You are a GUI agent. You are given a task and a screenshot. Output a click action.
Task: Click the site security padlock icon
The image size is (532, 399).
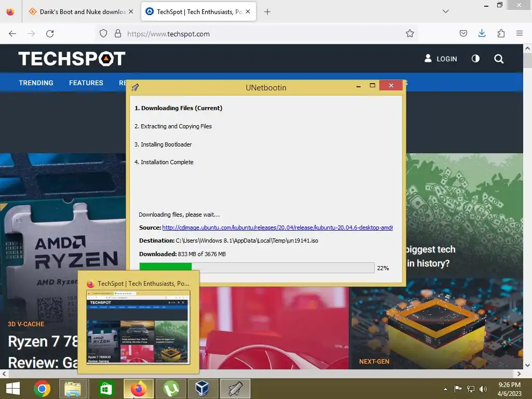point(118,34)
